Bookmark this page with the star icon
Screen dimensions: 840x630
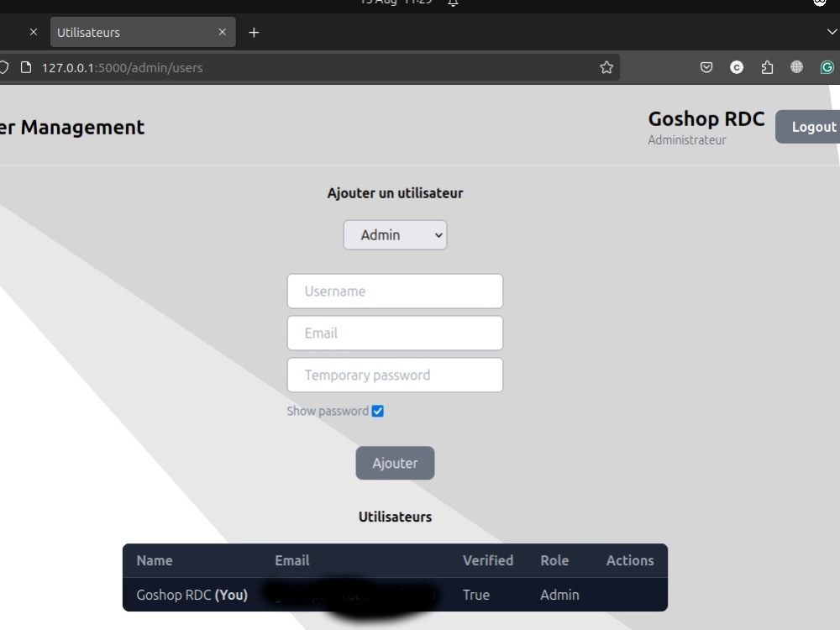[x=606, y=67]
